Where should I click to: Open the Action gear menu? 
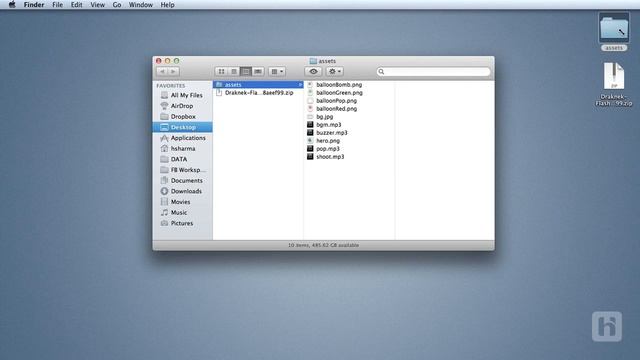tap(334, 71)
